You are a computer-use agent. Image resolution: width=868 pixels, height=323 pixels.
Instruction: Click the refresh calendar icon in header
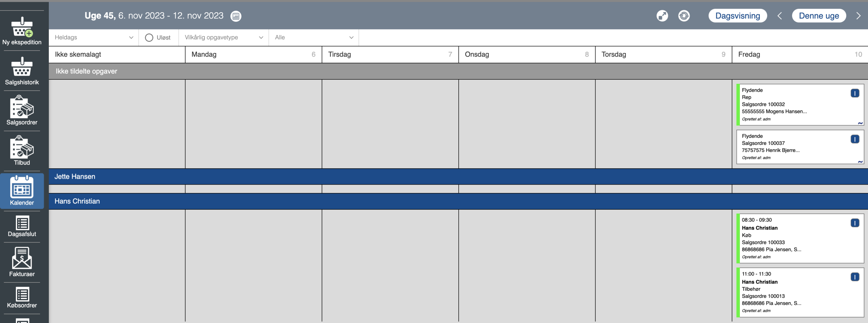pos(684,16)
